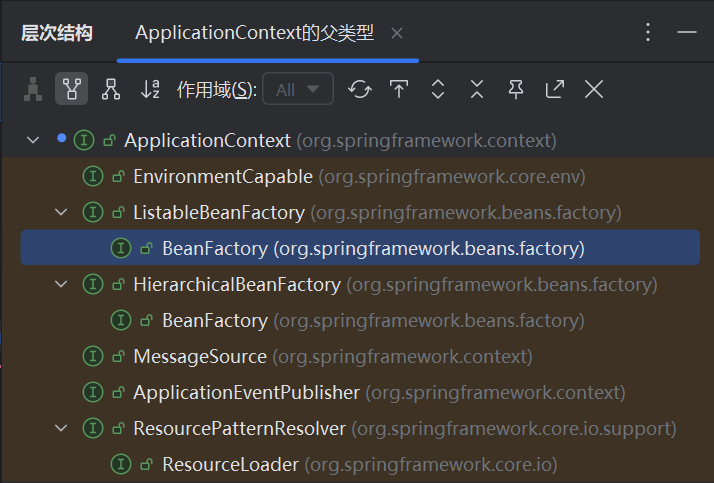Click public lock icon beside ApplicationContext
Screen dimensions: 714x483
coord(109,141)
